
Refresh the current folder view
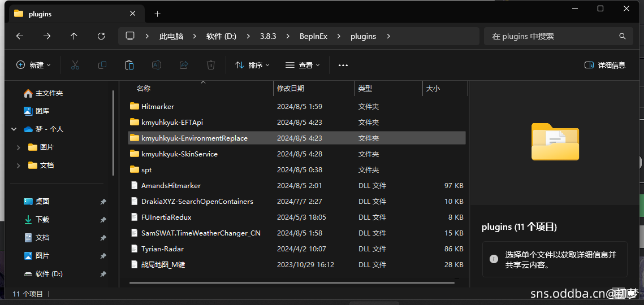(x=101, y=36)
